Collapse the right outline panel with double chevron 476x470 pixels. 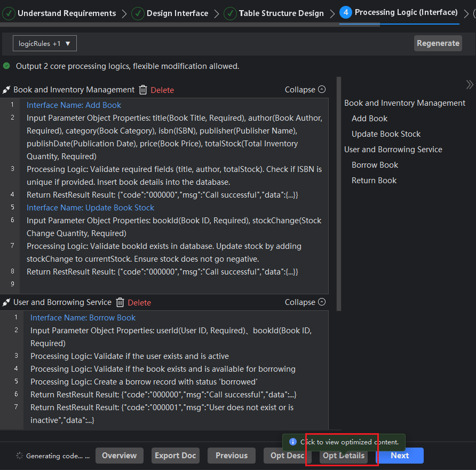click(469, 84)
